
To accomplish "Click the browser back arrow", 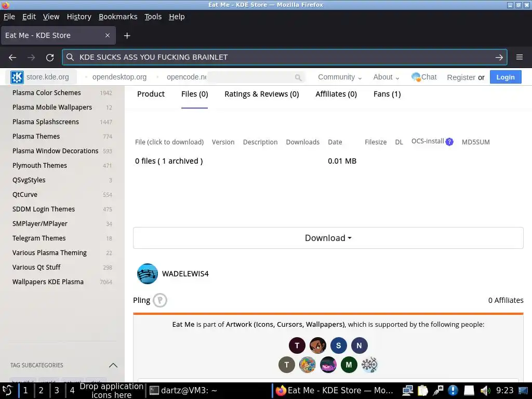I will point(12,57).
